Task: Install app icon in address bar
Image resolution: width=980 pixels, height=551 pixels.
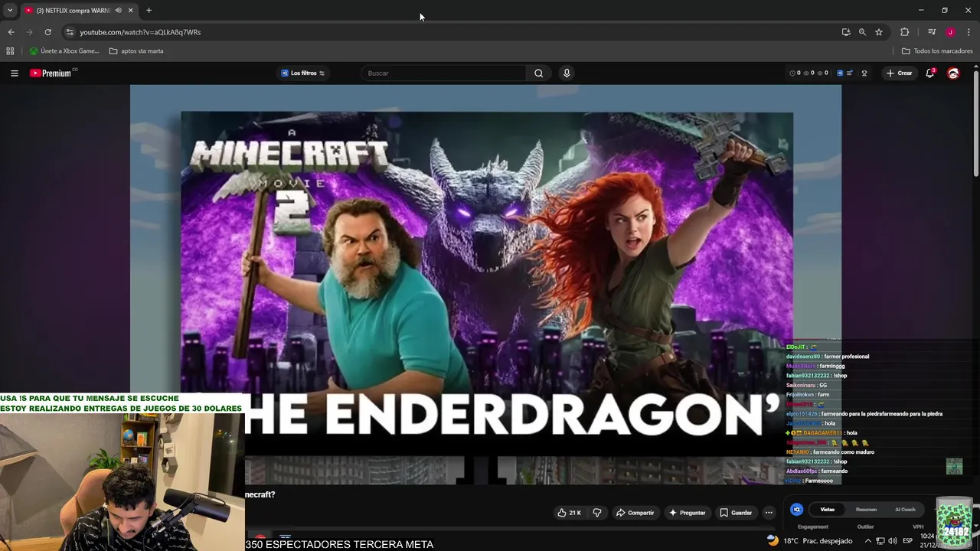Action: [846, 32]
